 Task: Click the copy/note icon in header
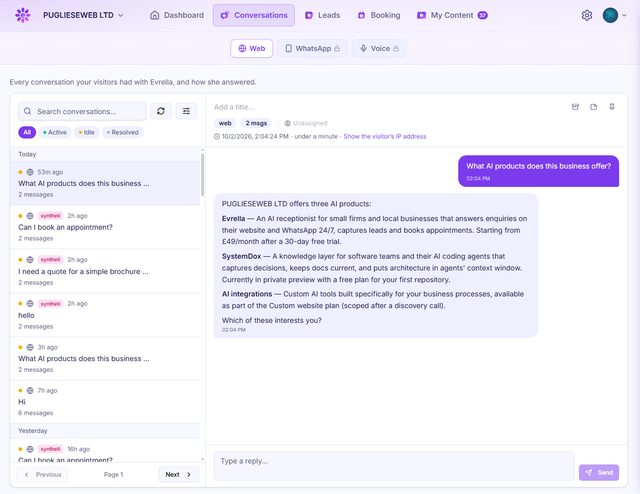coord(593,107)
